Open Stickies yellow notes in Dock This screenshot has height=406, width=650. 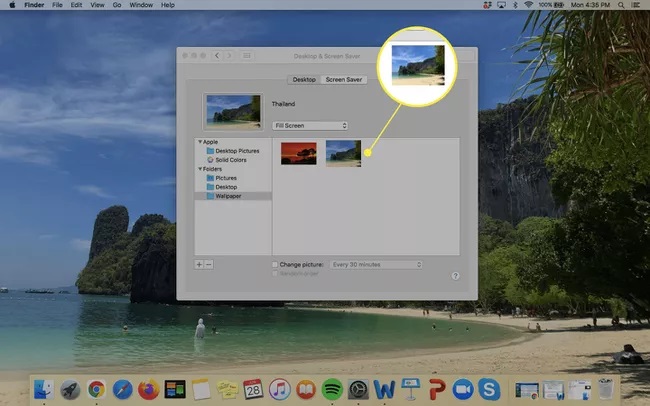[227, 390]
